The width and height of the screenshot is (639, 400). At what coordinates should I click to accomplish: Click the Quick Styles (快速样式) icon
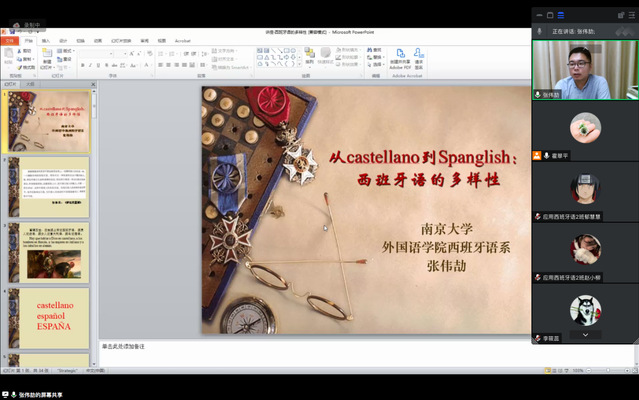click(x=325, y=53)
